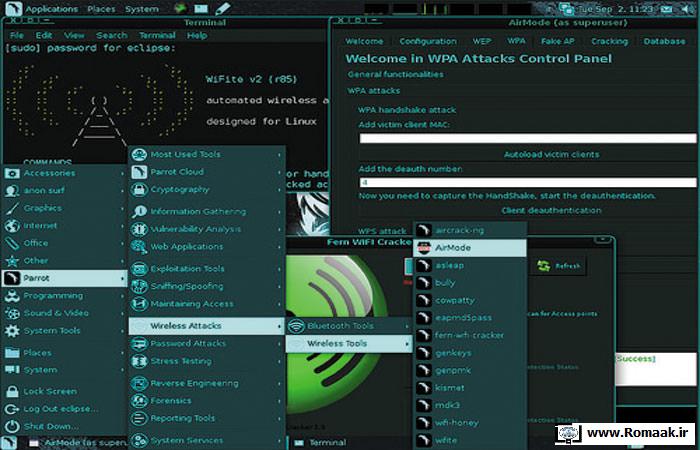Click the Information Gathering icon
The image size is (700, 450).
(x=139, y=212)
